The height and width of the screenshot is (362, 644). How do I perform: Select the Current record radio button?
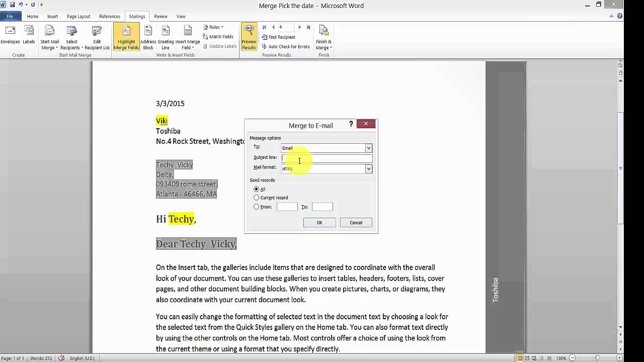257,198
